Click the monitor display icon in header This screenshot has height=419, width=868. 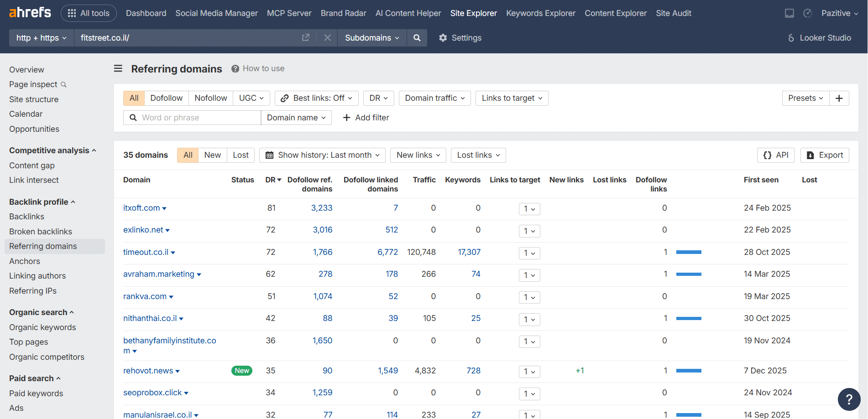(790, 13)
